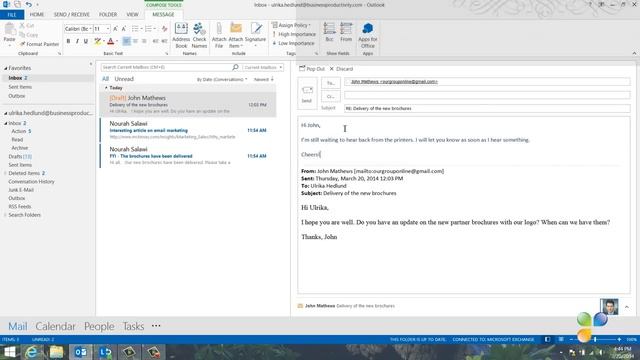This screenshot has width=640, height=360.
Task: Click the search magnifier icon
Action: tap(236, 67)
